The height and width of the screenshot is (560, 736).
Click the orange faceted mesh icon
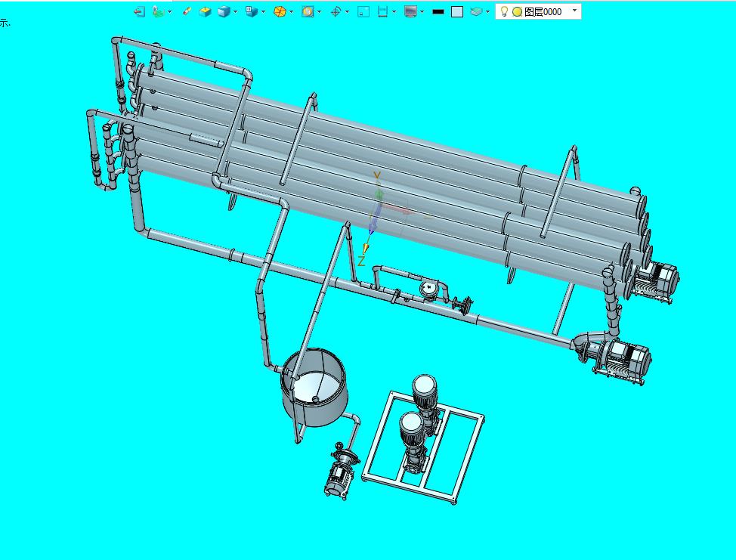click(x=280, y=12)
